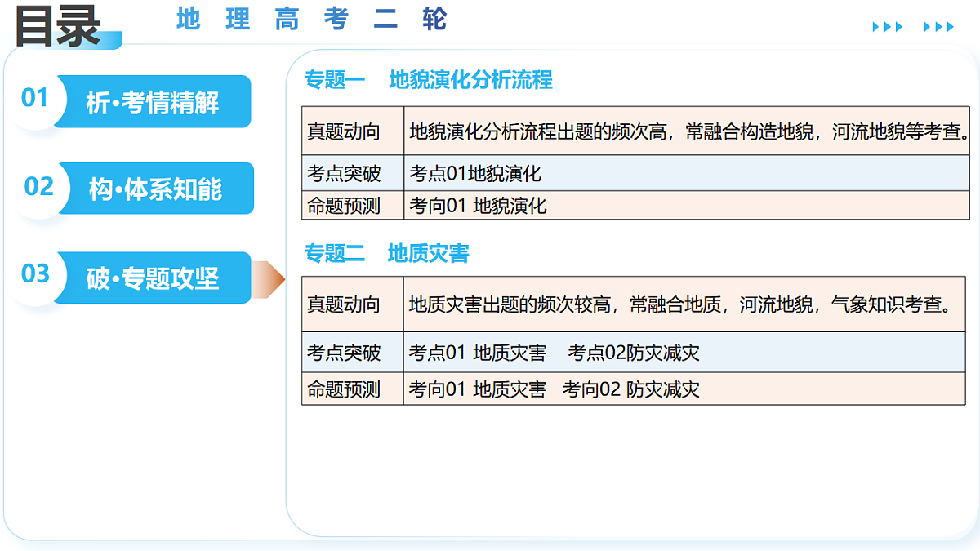This screenshot has height=551, width=980.
Task: Click the 构•体系知能 section button
Action: pos(155,189)
